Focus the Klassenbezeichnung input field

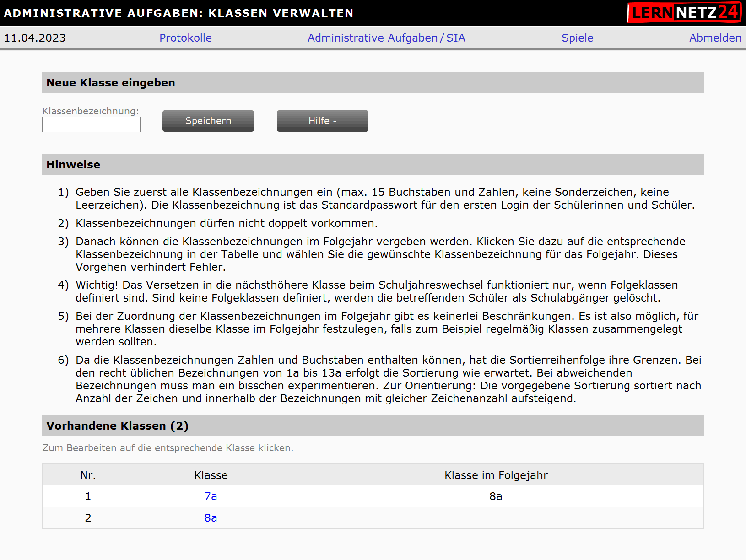point(91,124)
